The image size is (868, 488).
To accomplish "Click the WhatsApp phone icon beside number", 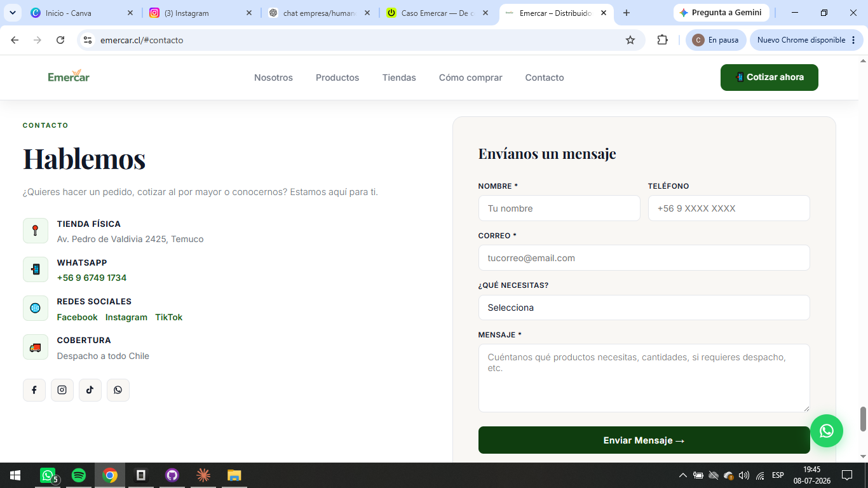I will [x=36, y=269].
